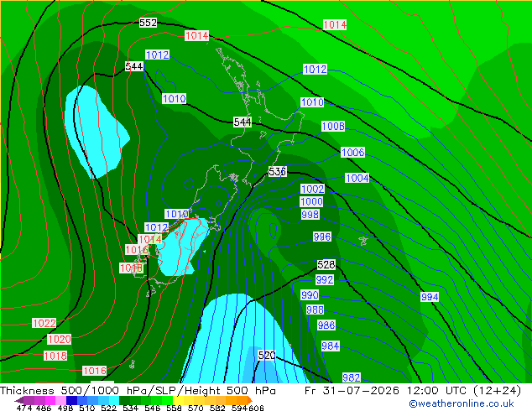
Task: Click the legend value 606
Action: [x=256, y=408]
